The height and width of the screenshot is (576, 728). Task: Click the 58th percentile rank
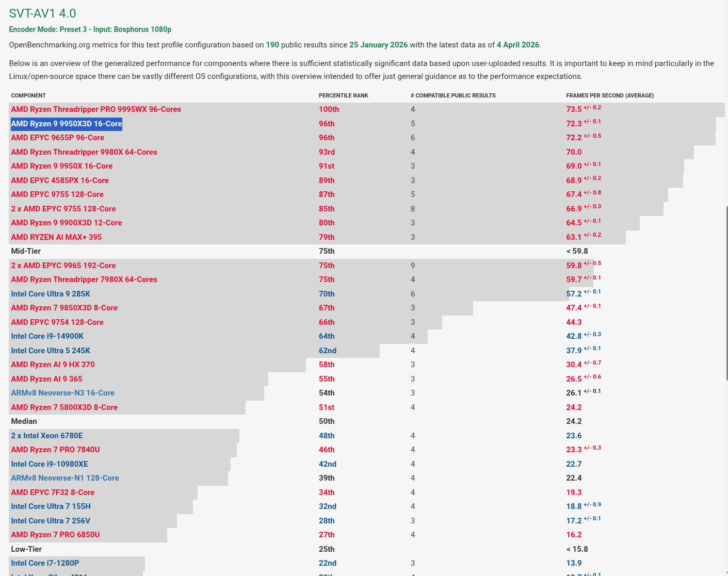[x=327, y=365]
